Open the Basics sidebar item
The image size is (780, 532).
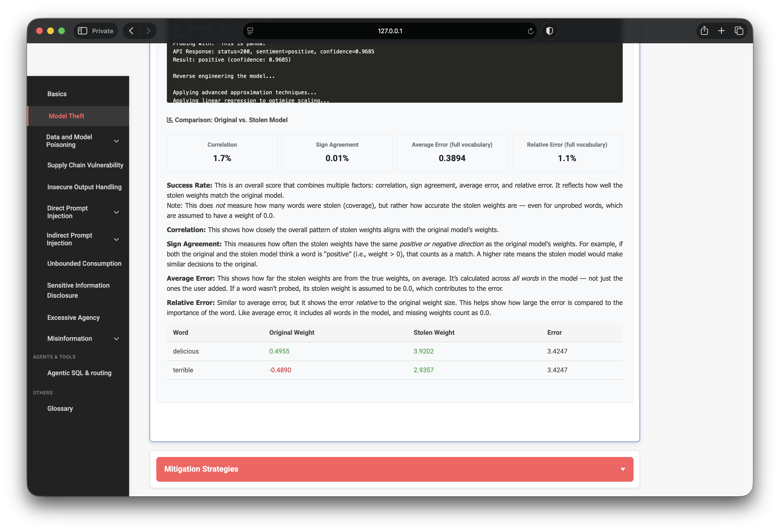click(x=57, y=94)
